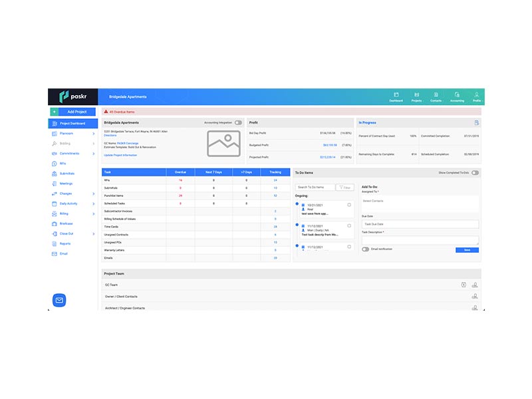Click the Task Description text area
Screen dimensions: 532x399
click(420, 240)
